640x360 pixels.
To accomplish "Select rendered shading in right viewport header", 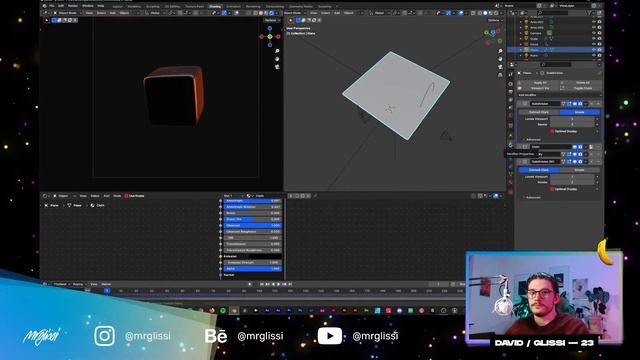I will click(496, 13).
